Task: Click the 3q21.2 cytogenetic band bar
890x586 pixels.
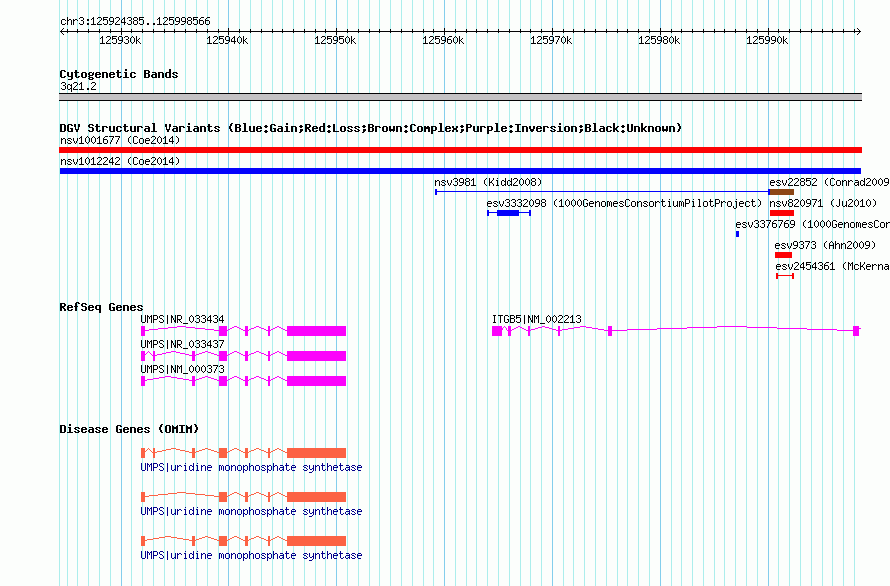Action: tap(460, 97)
